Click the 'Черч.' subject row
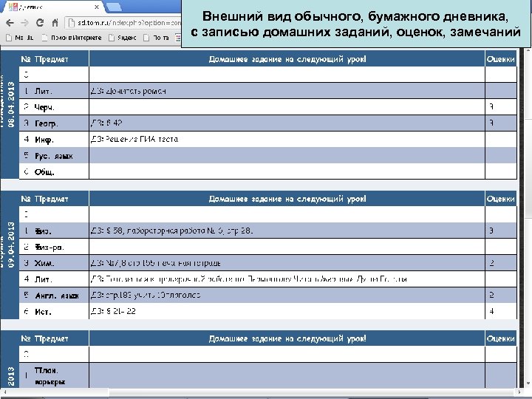 coord(44,107)
